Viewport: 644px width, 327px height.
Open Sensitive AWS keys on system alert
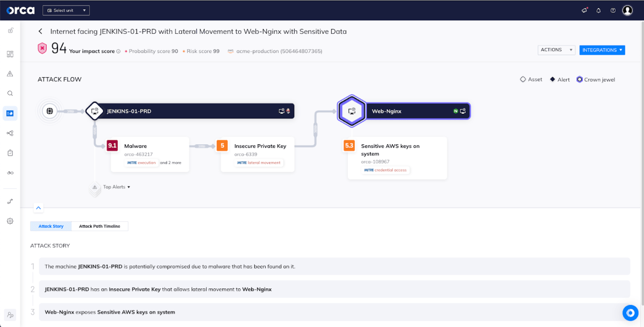coord(397,158)
